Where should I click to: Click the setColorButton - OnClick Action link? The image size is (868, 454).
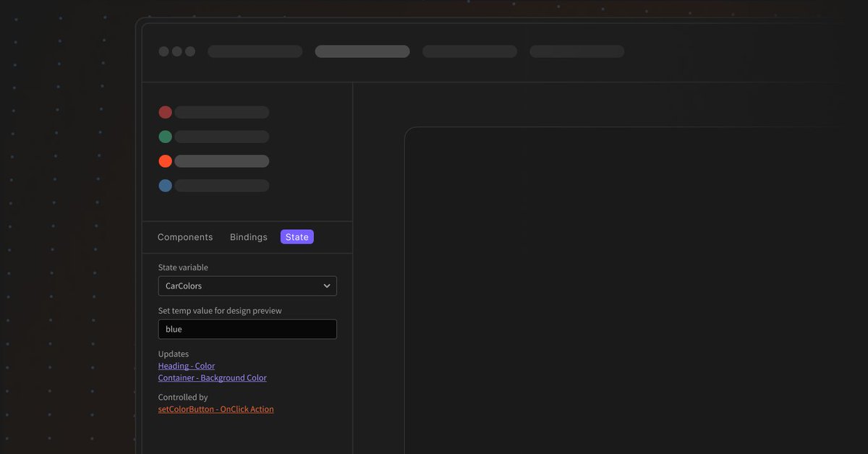[216, 408]
